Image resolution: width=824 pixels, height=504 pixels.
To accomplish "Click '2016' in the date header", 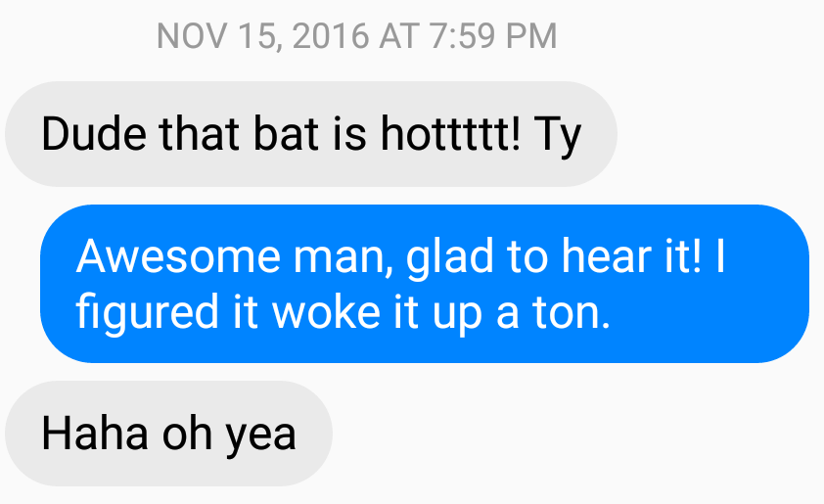I will (331, 36).
